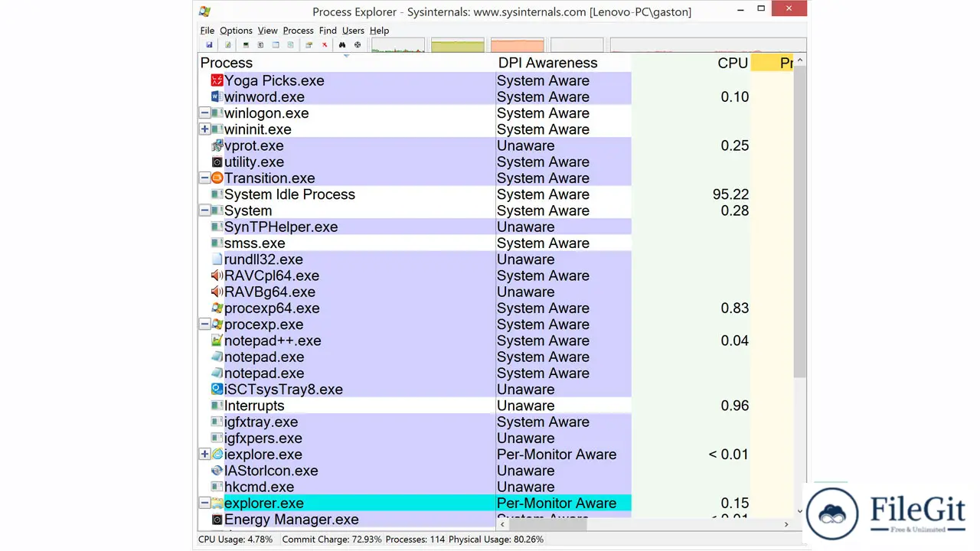Click the explorer.exe folder icon

tap(217, 503)
